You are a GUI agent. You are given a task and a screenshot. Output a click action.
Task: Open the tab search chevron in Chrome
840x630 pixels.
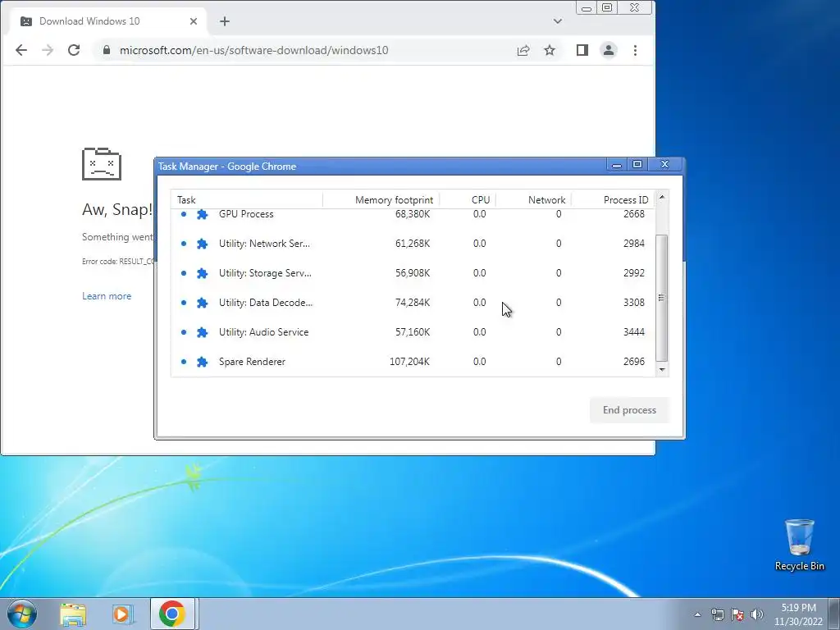[558, 21]
